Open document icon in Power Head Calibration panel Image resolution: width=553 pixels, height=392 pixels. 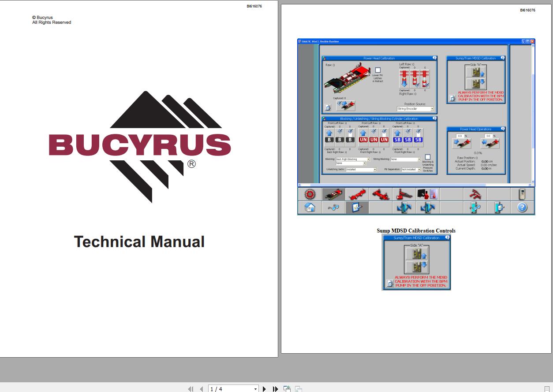328,107
